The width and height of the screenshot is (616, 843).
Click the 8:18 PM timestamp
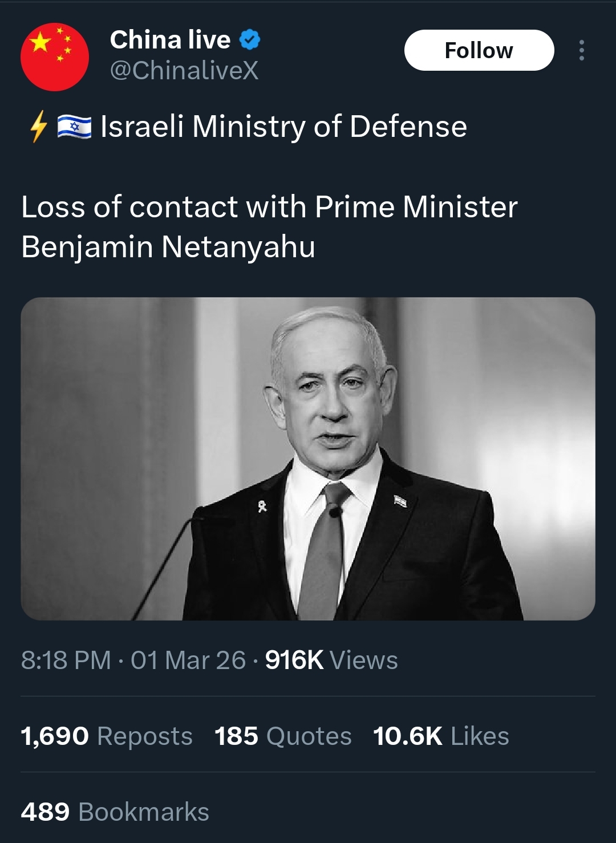(66, 660)
